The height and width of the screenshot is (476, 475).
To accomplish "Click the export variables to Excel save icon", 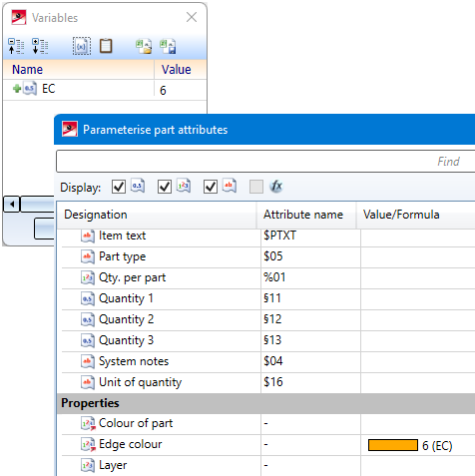I will (x=168, y=46).
